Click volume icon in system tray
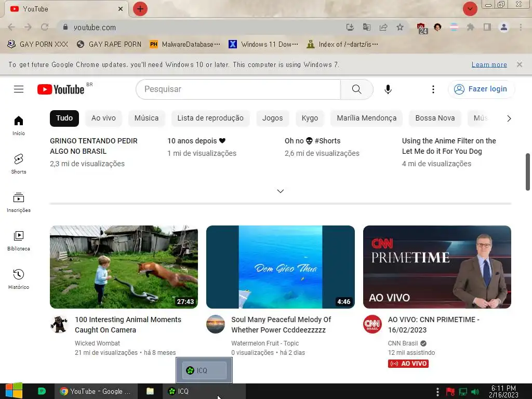Viewport: 532px width, 399px height. [x=475, y=392]
